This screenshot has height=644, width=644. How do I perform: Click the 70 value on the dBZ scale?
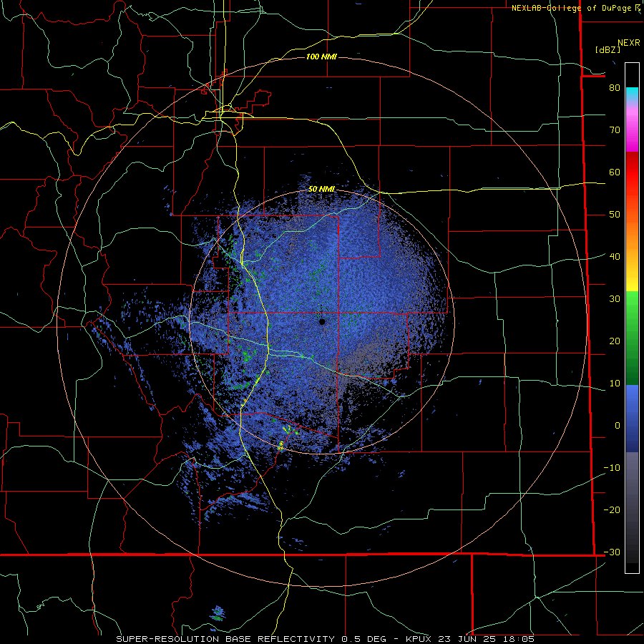(x=615, y=130)
